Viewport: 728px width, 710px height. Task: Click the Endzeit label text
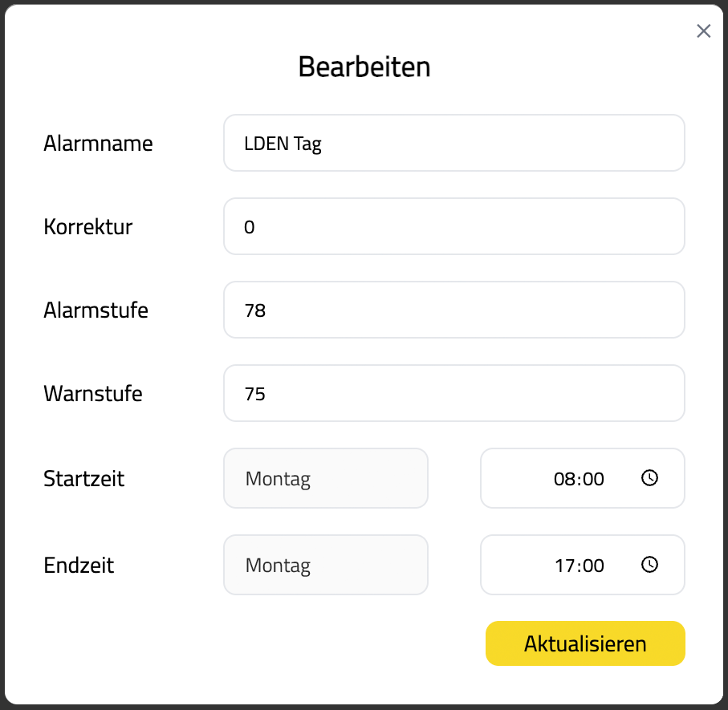[79, 566]
